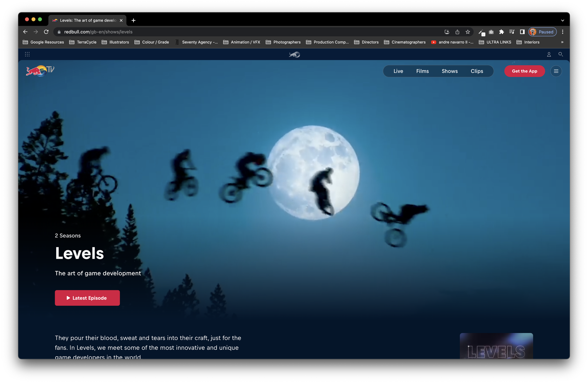Expand the tab search chevron in the tab strip
Screen dimensions: 588x383
tap(562, 20)
